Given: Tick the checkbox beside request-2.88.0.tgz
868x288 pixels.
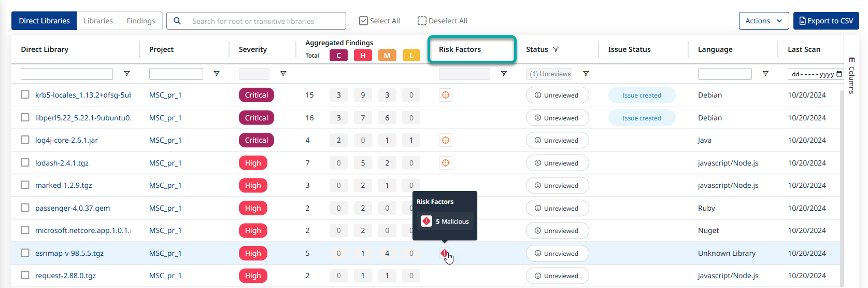Looking at the screenshot, I should (x=25, y=276).
